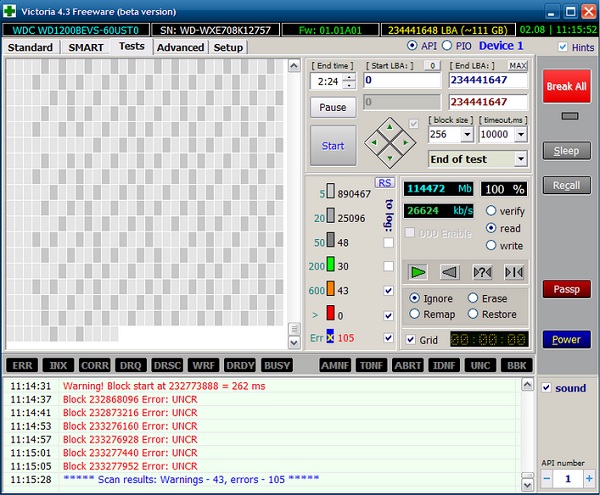Click the Start LBA input field
Image resolution: width=600 pixels, height=495 pixels.
point(402,80)
